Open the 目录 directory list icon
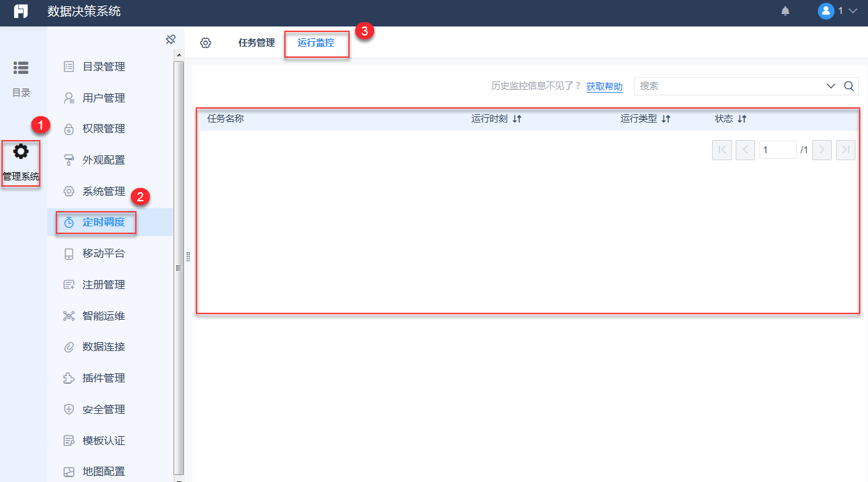Image resolution: width=868 pixels, height=482 pixels. (x=21, y=68)
